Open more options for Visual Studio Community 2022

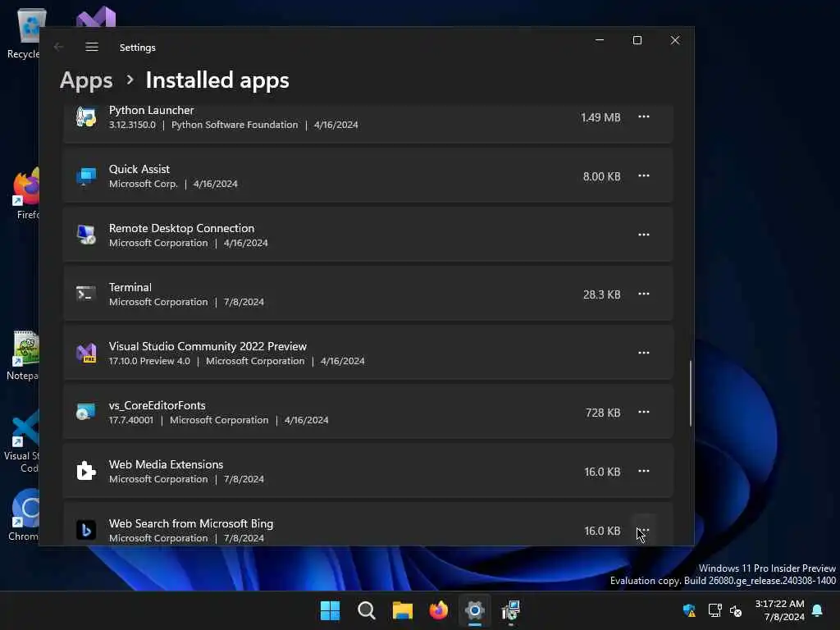tap(643, 353)
